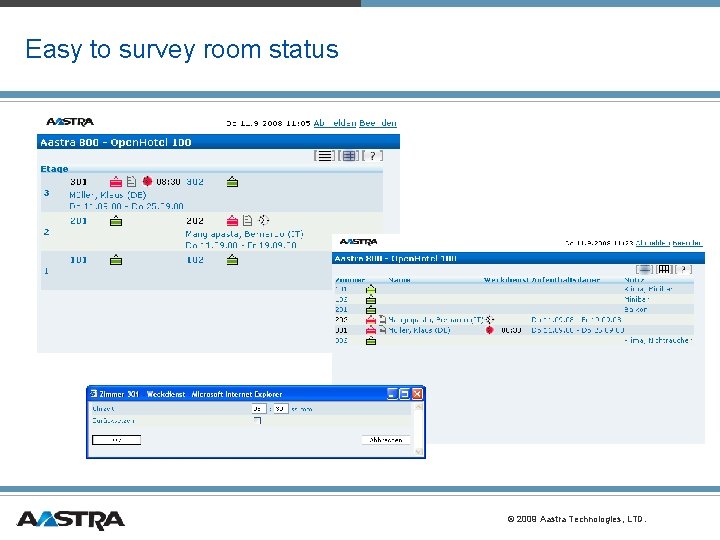Select the grid view icon in the table window
This screenshot has height=540, width=720.
664,270
